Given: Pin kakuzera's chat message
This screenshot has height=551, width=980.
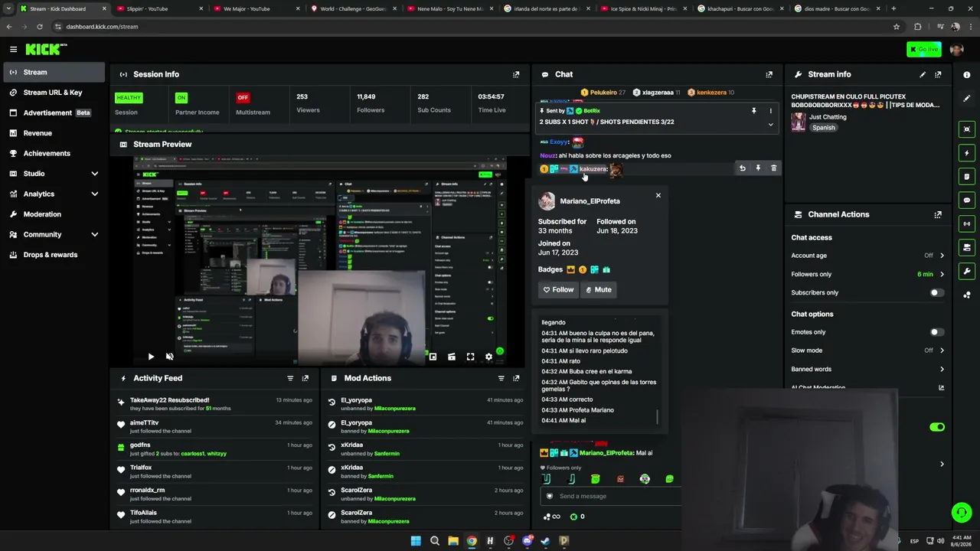Looking at the screenshot, I should (x=758, y=168).
